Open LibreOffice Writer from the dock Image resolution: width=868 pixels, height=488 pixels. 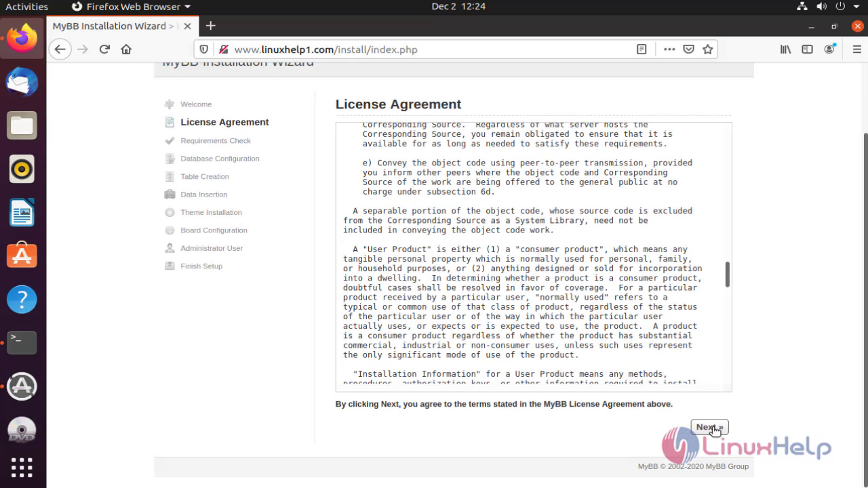[x=22, y=212]
